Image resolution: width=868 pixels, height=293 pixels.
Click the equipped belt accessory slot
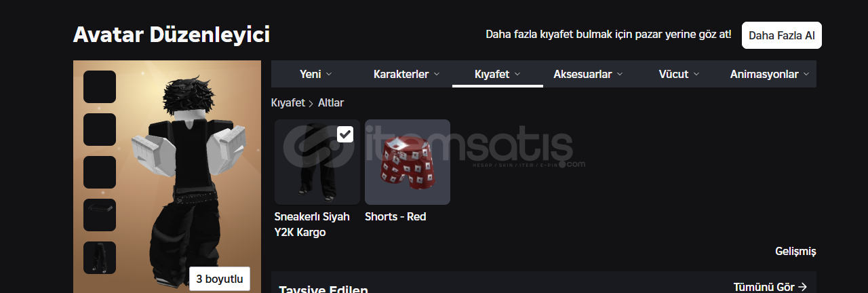tap(100, 215)
